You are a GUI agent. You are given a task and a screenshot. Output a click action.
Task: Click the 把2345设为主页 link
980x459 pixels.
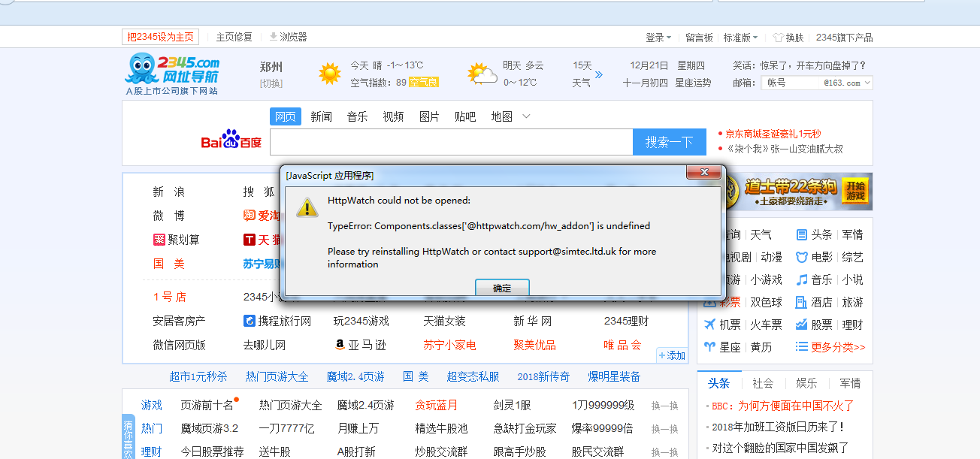tap(160, 37)
